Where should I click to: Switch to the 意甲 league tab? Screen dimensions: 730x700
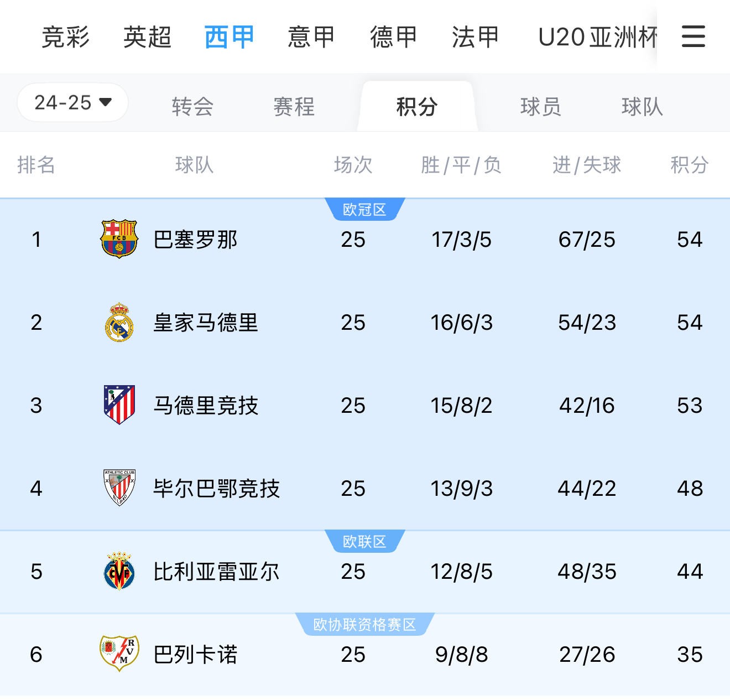(x=310, y=37)
